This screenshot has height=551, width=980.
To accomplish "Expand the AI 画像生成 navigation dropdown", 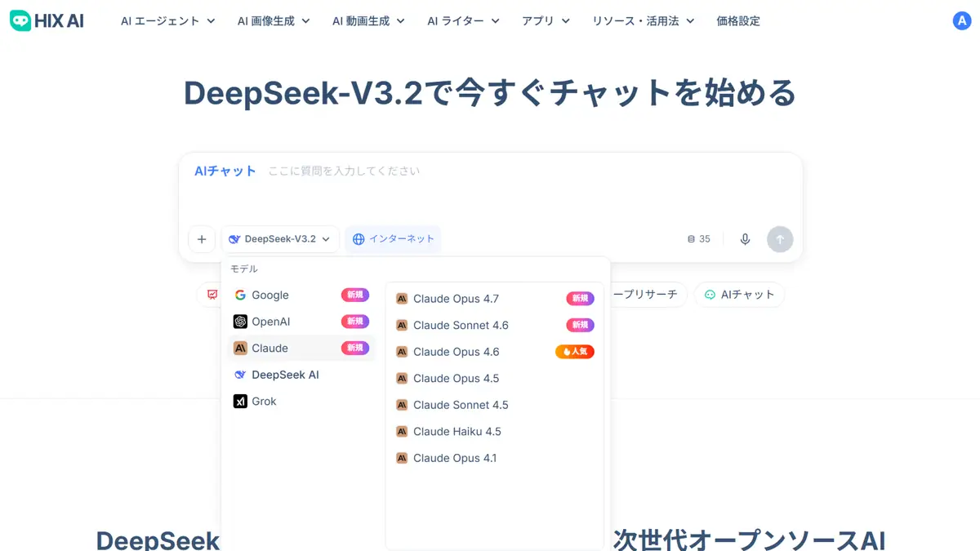I will [x=274, y=21].
